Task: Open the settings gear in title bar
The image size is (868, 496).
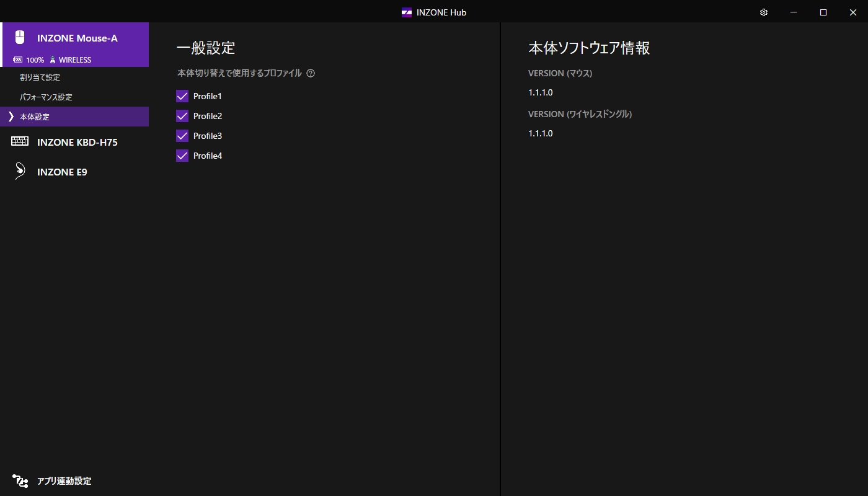Action: click(764, 12)
